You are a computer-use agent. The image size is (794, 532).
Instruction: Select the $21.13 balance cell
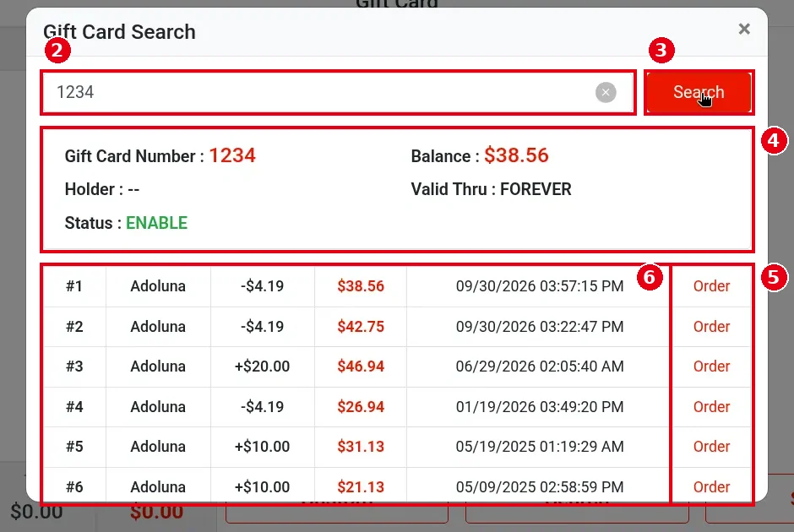[361, 487]
